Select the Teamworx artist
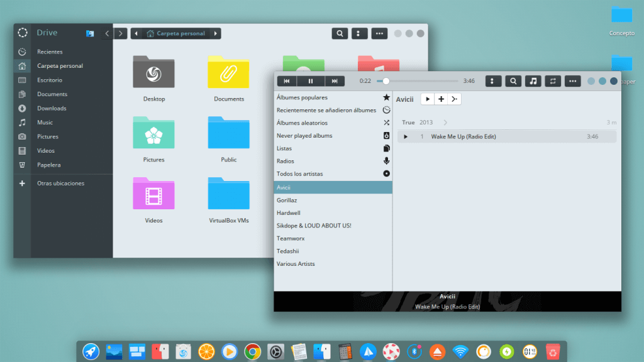The width and height of the screenshot is (644, 362). [x=333, y=238]
